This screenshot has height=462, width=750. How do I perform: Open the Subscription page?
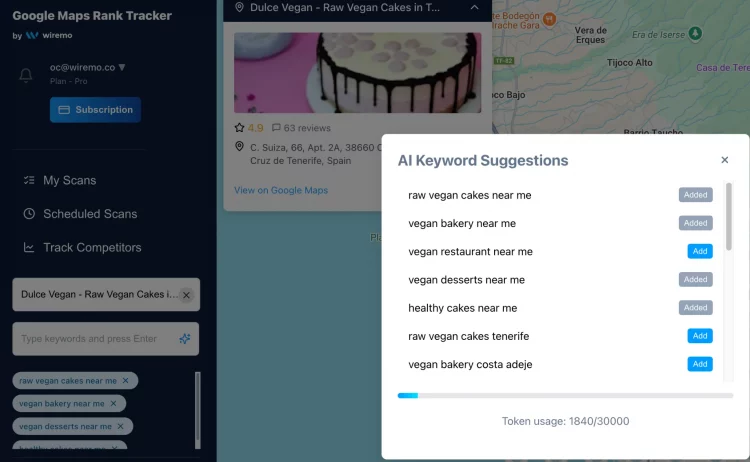click(x=95, y=110)
